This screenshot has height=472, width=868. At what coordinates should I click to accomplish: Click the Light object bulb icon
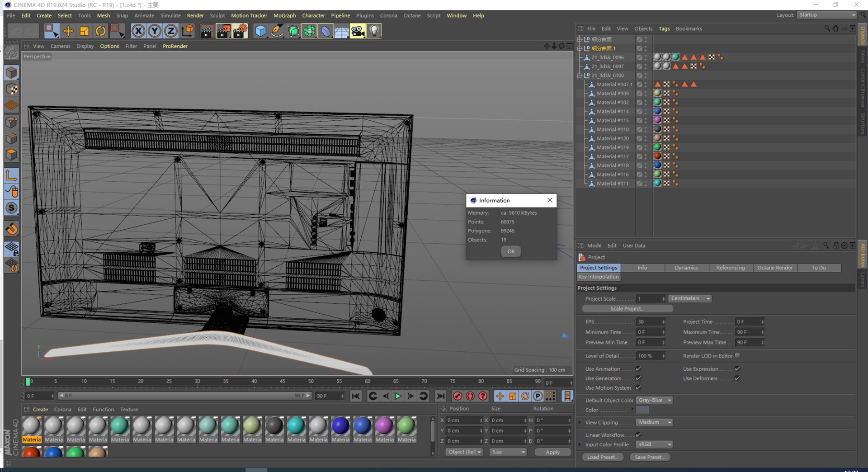coord(374,31)
